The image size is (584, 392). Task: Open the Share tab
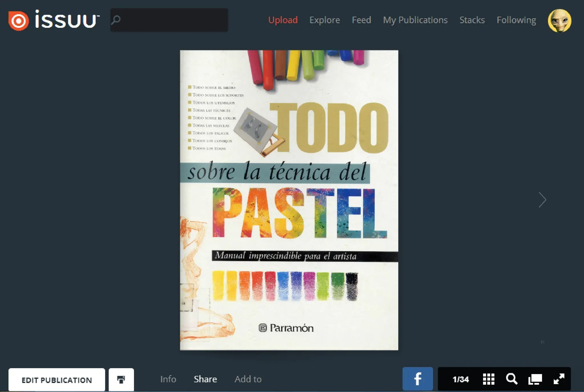(x=205, y=379)
